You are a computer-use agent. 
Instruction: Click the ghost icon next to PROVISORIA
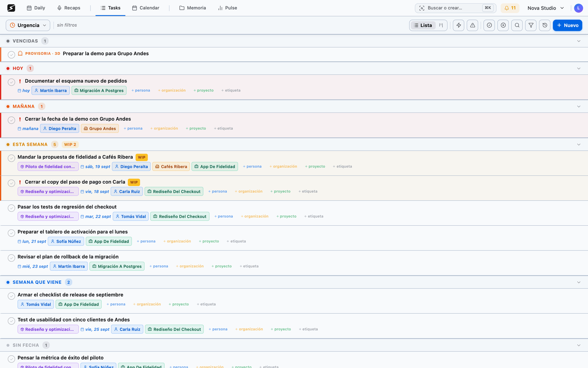(x=20, y=54)
